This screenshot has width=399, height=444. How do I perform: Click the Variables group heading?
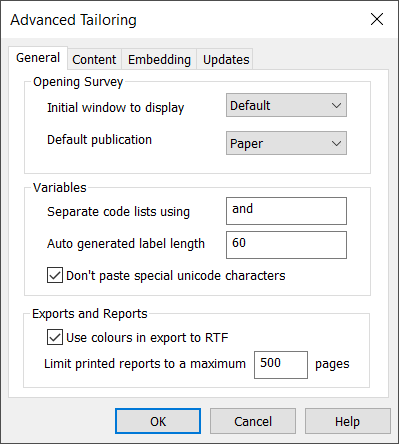pyautogui.click(x=60, y=188)
